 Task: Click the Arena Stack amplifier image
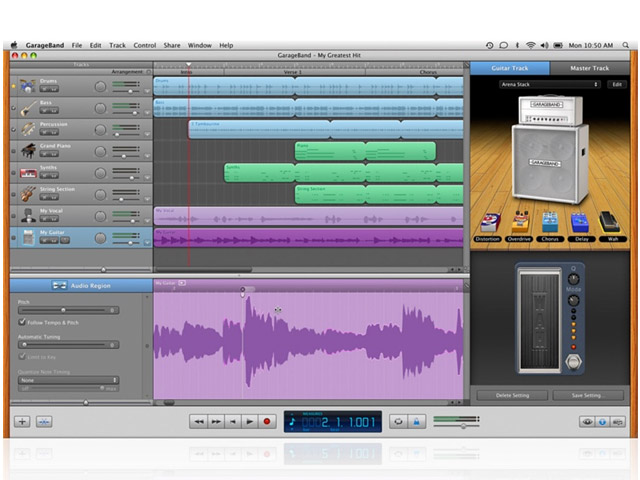point(550,149)
